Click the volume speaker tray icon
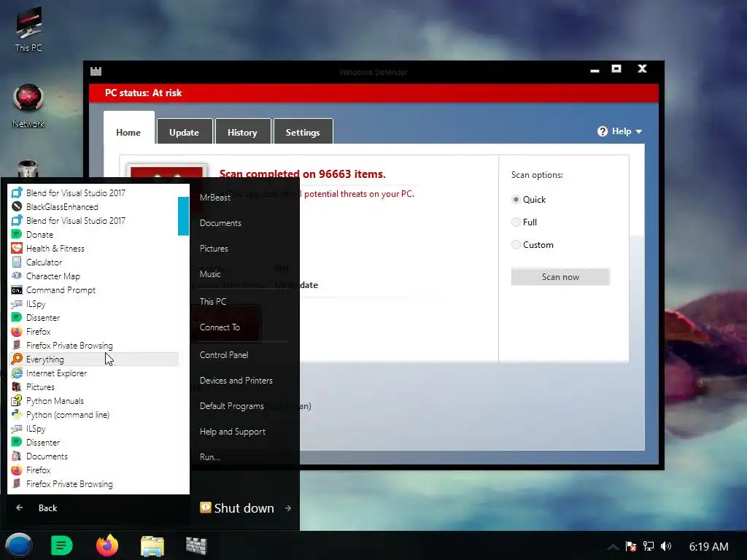This screenshot has width=747, height=560. click(x=666, y=546)
